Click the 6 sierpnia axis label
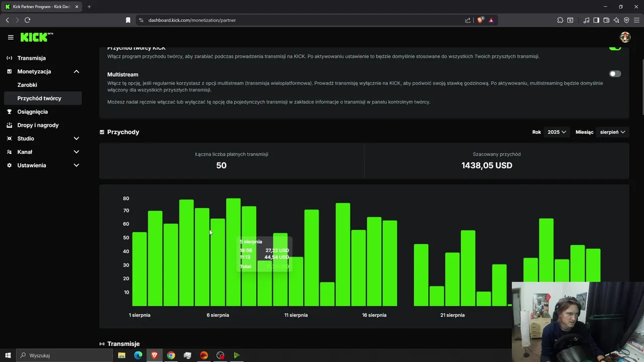 pos(218,315)
